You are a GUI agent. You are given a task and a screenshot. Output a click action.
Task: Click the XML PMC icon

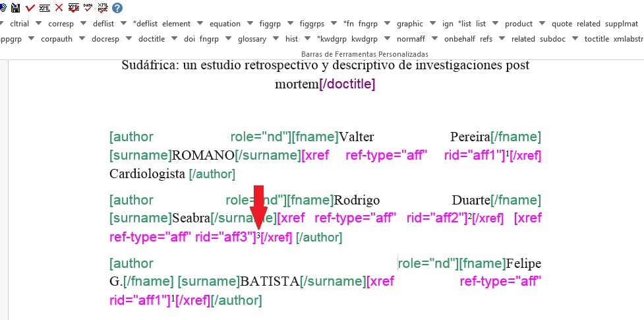(x=102, y=8)
